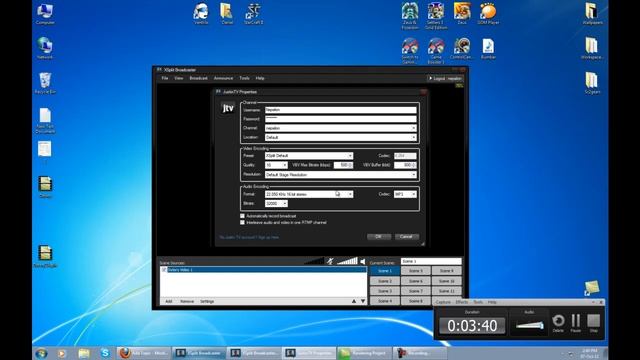
Task: Move the scene source down with arrow
Action: click(x=363, y=301)
